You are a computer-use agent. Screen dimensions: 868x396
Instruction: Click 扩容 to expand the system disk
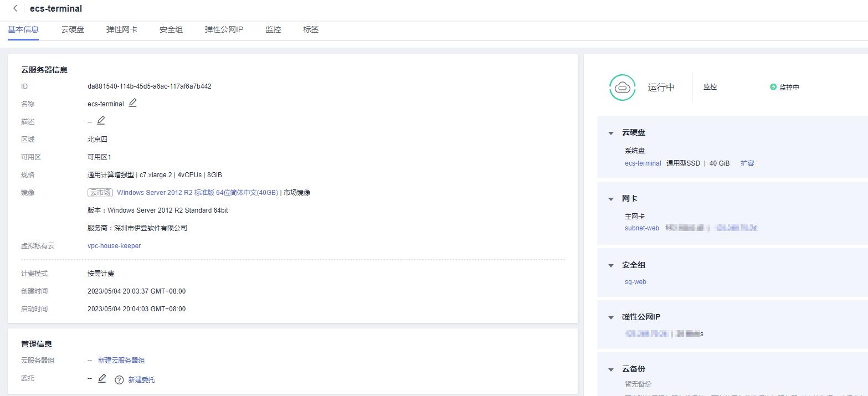pyautogui.click(x=747, y=163)
